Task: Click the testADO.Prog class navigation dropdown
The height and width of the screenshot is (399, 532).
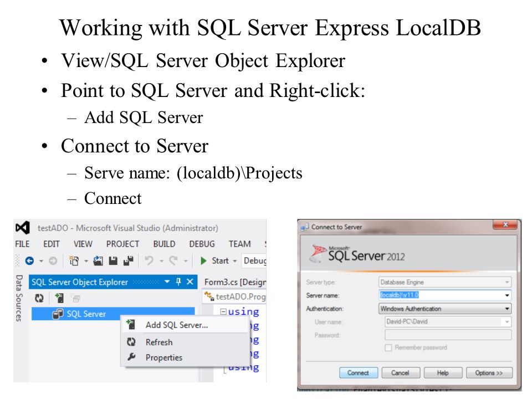Action: click(235, 296)
